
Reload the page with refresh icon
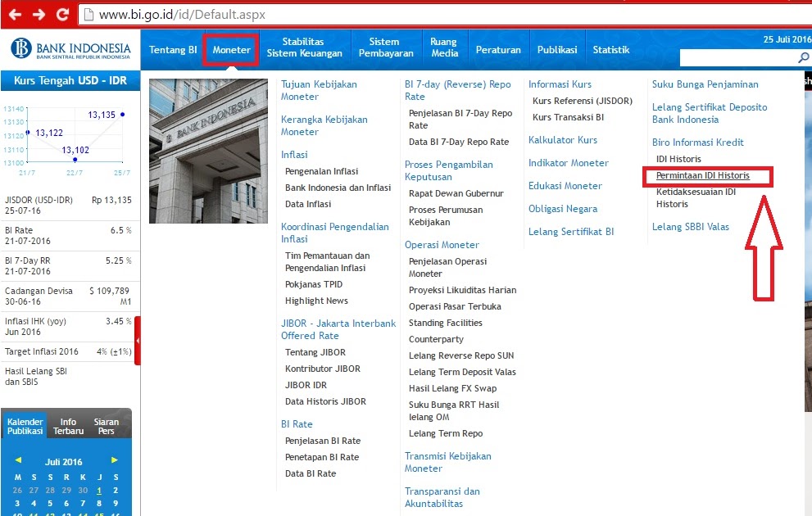pos(62,15)
